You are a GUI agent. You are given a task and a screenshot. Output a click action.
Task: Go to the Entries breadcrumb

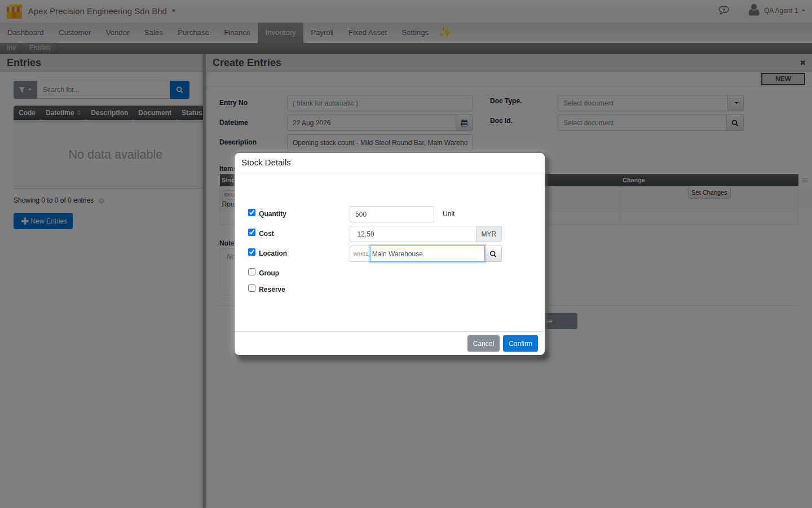(x=39, y=48)
